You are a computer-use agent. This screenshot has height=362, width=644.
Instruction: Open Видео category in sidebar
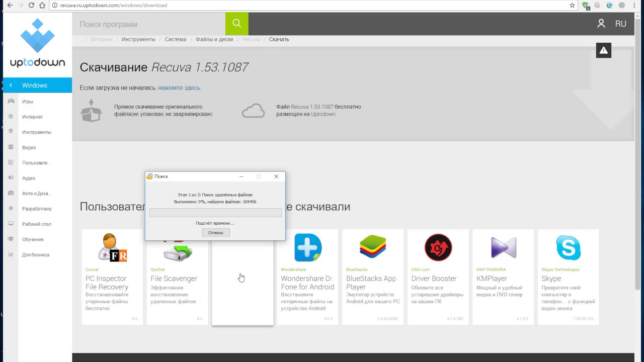(29, 147)
